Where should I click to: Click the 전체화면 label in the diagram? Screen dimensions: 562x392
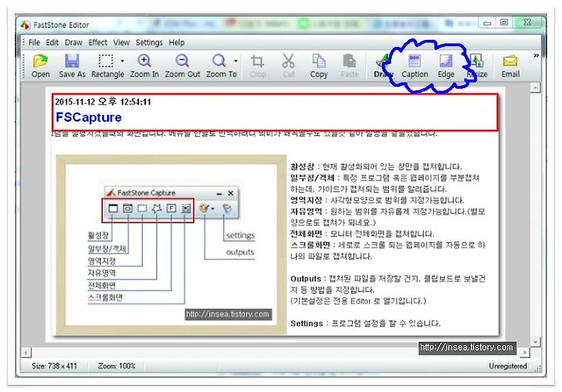[101, 285]
